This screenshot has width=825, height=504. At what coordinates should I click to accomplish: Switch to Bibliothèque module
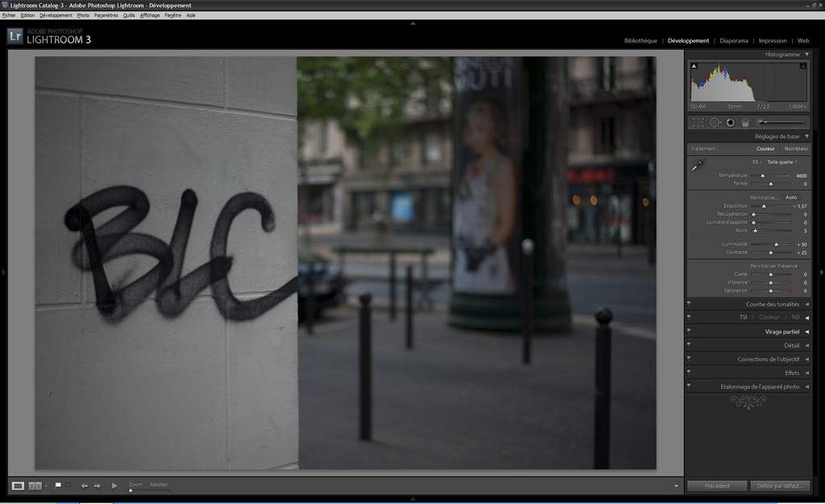pos(641,40)
